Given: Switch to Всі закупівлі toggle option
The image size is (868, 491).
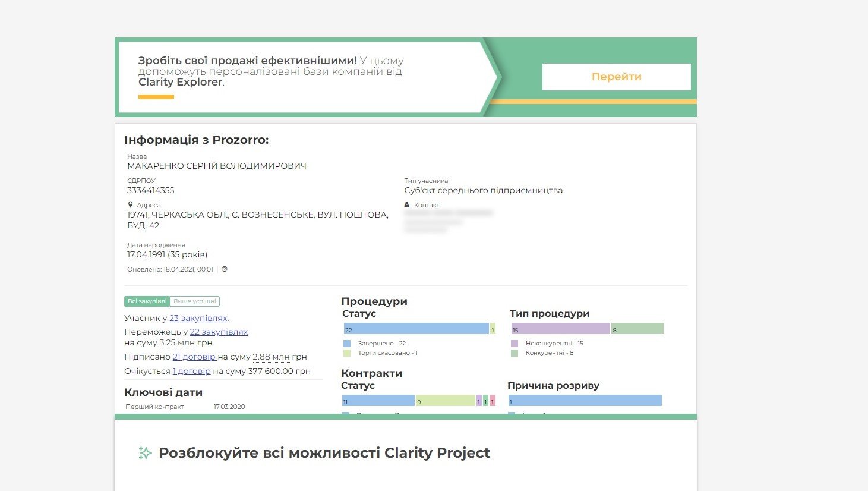Looking at the screenshot, I should [147, 301].
